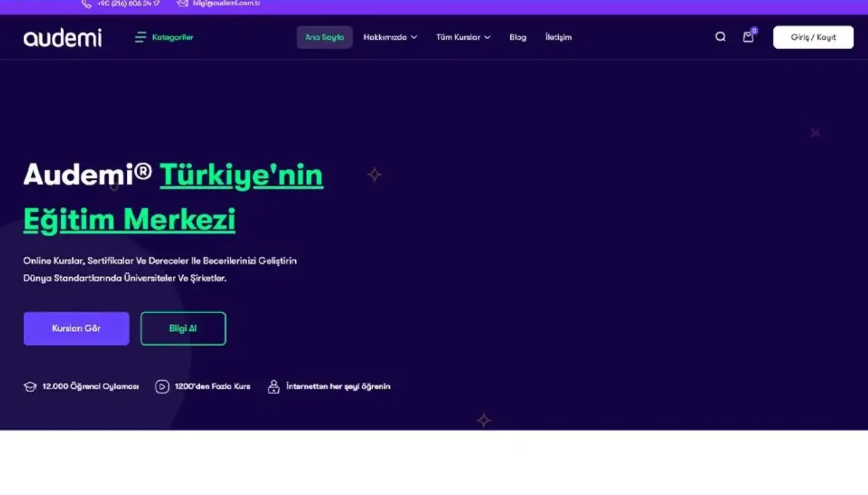Click the underlined Eğitim Merkezi headline text
The image size is (868, 495).
pos(129,220)
